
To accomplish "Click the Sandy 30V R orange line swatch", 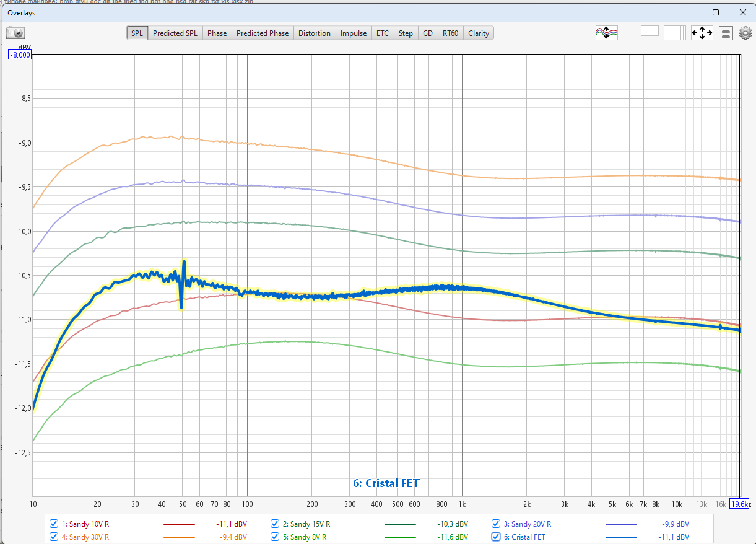I will pos(179,538).
